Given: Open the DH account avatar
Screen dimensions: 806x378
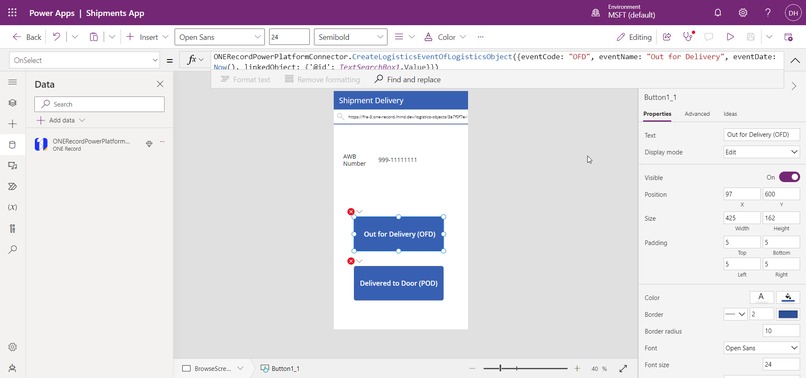Looking at the screenshot, I should point(792,13).
